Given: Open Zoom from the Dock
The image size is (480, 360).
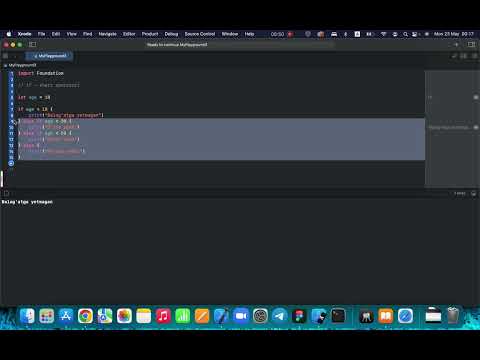Looking at the screenshot, I should (241, 316).
